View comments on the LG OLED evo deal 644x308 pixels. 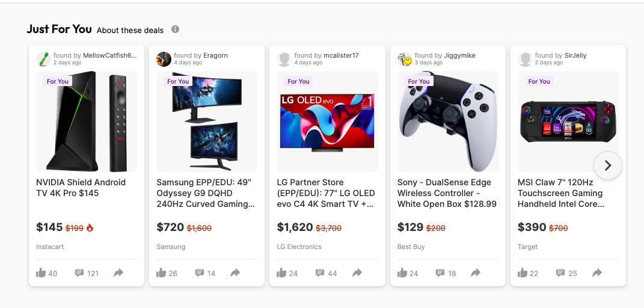click(x=320, y=273)
